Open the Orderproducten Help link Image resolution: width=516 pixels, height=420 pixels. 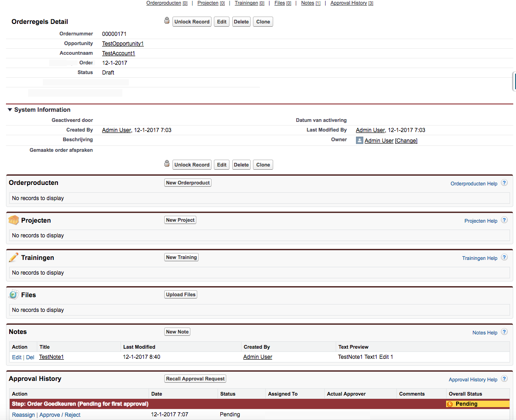point(474,184)
